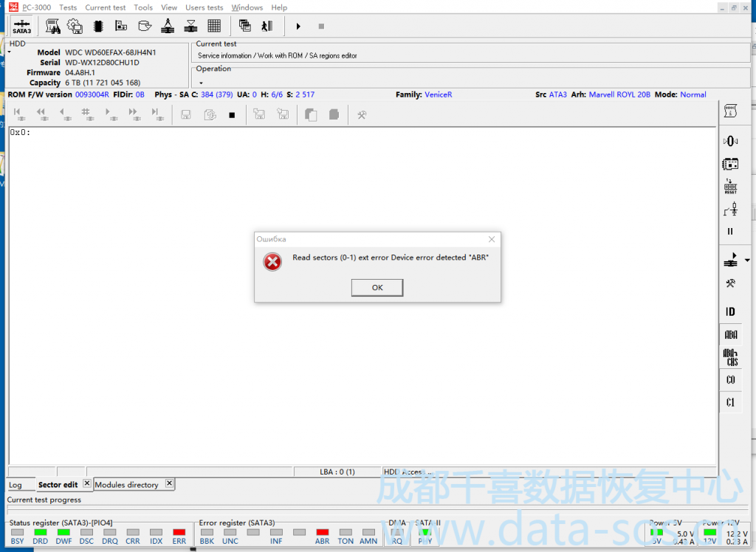Click the grid table icon in toolbar
The image size is (756, 552).
[214, 26]
